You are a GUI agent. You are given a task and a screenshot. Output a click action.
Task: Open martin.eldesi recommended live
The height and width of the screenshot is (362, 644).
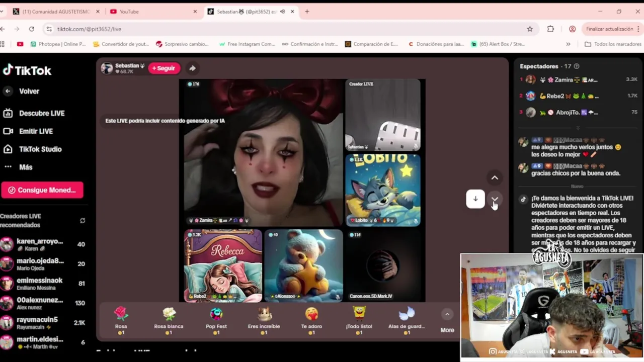(42, 342)
